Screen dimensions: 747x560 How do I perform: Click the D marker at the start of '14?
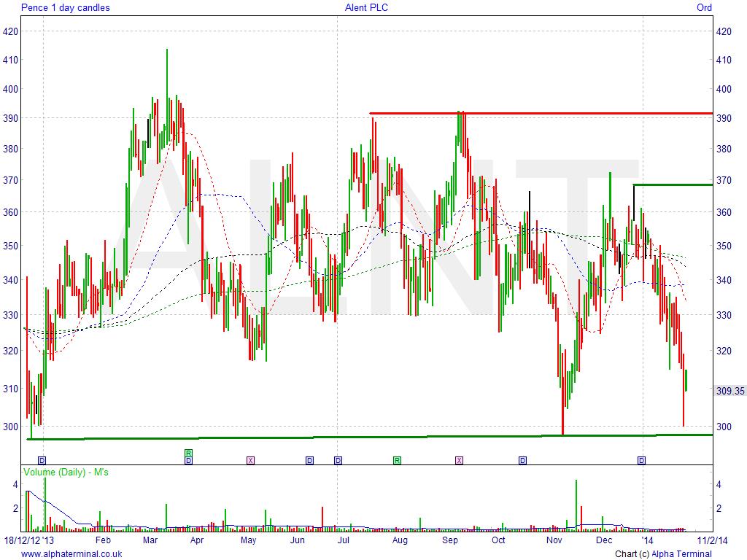tap(642, 461)
